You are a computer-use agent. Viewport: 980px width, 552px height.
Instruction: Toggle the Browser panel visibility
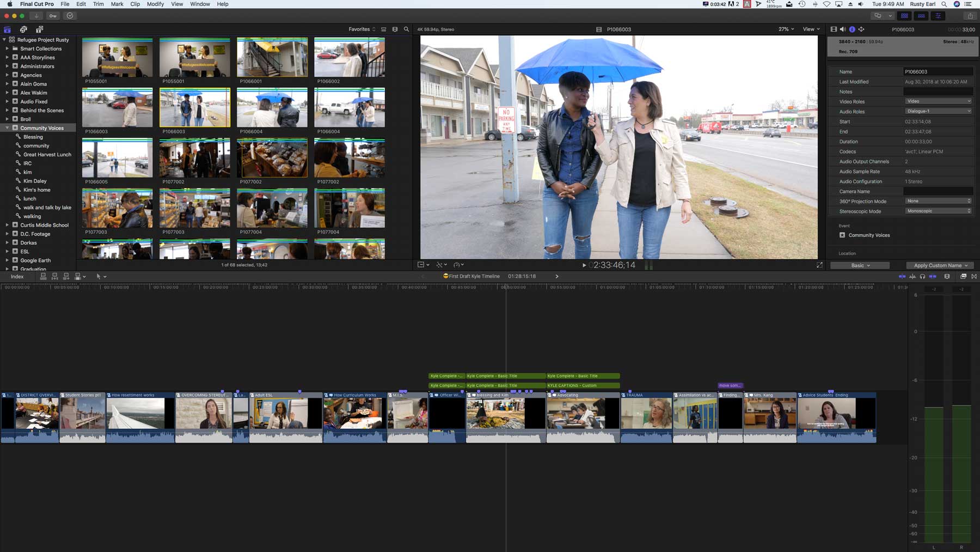click(904, 16)
